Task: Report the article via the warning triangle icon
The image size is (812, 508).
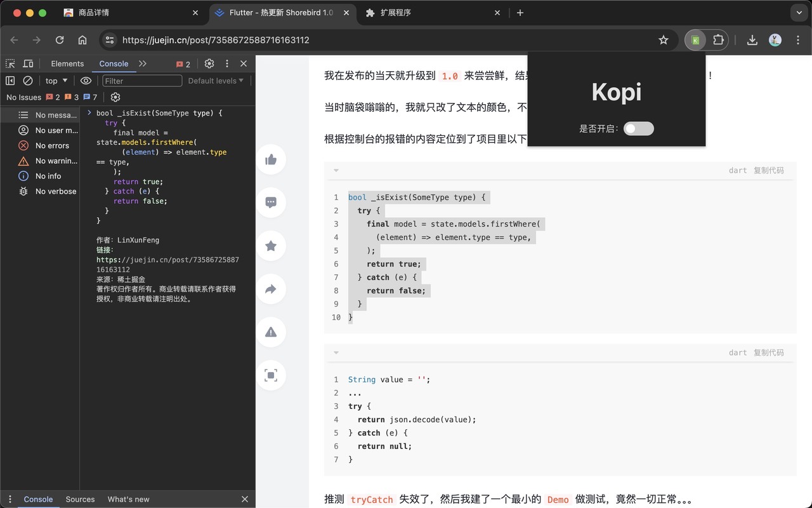Action: point(271,332)
